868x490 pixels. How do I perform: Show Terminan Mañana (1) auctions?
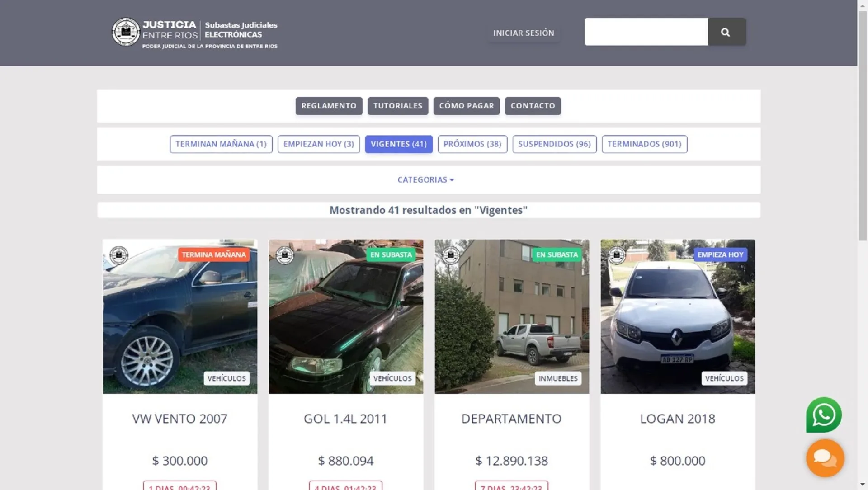point(221,144)
